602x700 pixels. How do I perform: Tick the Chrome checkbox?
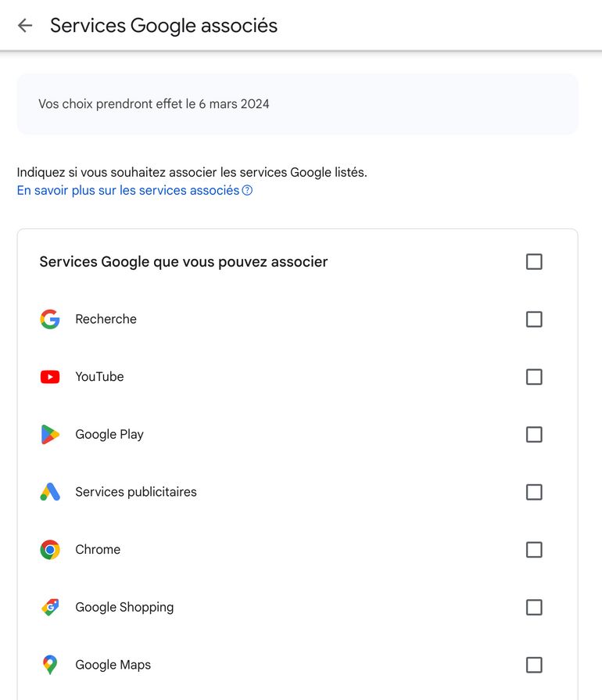point(534,550)
